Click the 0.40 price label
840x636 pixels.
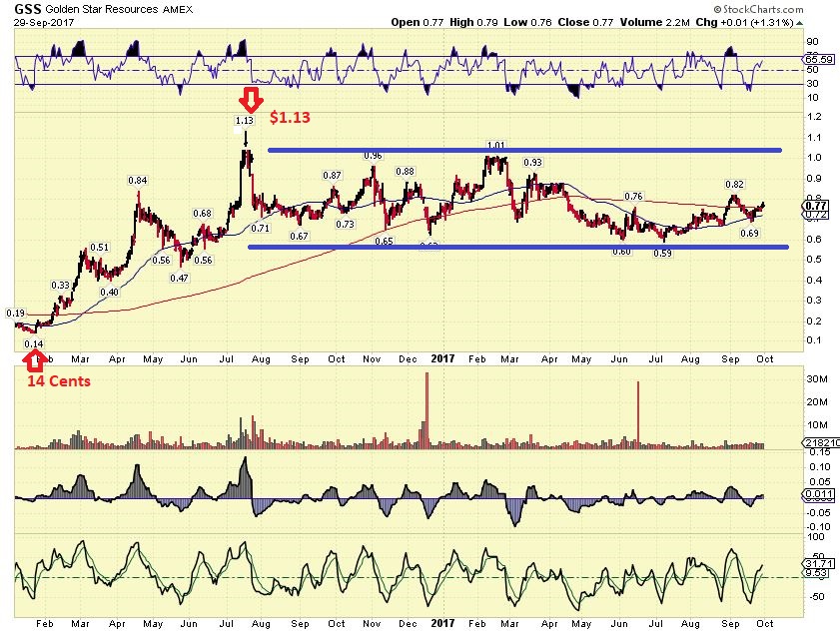point(109,293)
